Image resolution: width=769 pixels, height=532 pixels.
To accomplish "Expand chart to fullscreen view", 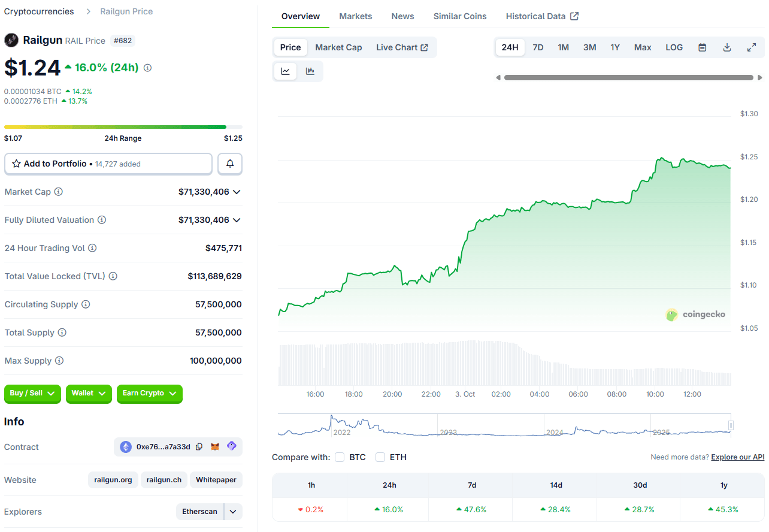I will coord(752,47).
